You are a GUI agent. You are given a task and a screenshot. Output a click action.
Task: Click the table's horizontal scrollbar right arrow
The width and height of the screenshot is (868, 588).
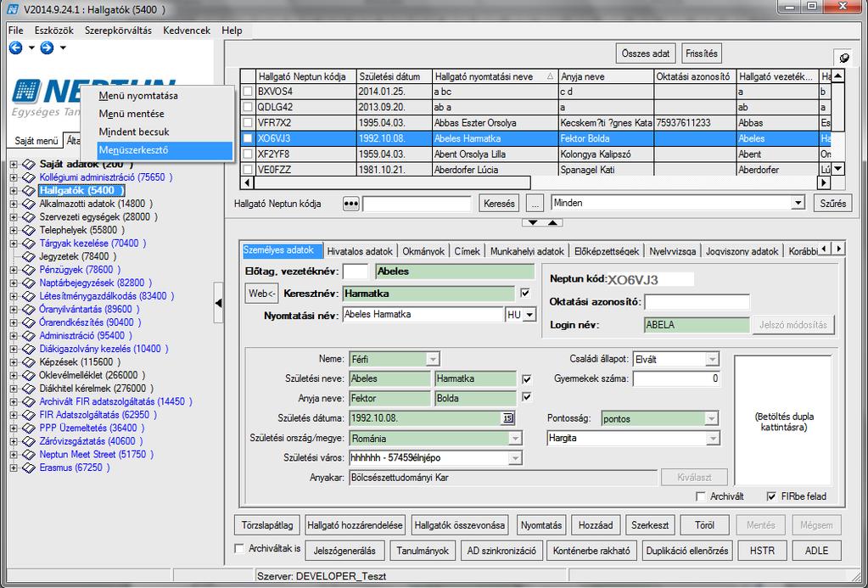[824, 182]
